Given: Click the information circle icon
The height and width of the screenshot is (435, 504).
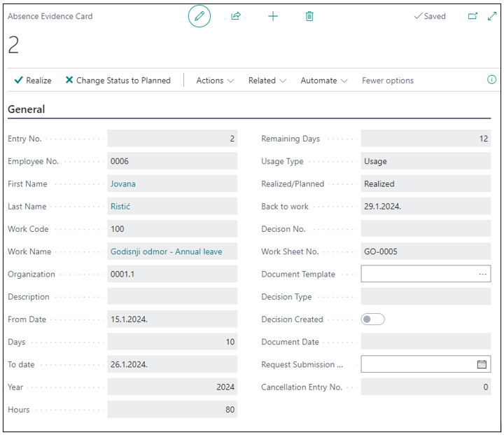Looking at the screenshot, I should (491, 80).
